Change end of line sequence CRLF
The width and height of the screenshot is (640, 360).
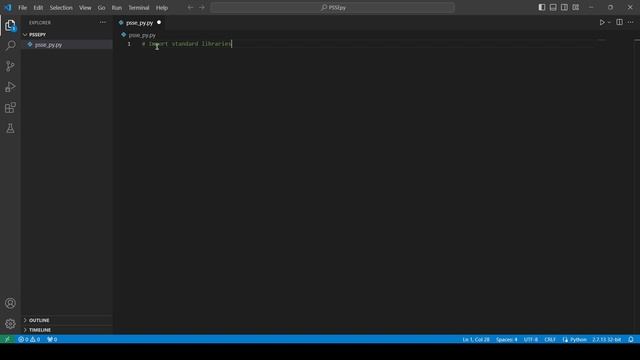point(549,339)
